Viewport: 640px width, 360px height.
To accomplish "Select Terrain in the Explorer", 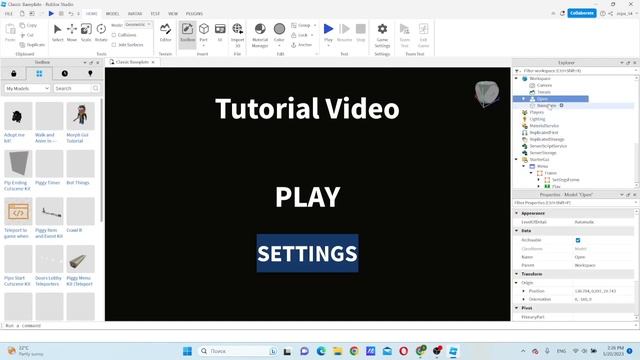I will click(x=544, y=92).
